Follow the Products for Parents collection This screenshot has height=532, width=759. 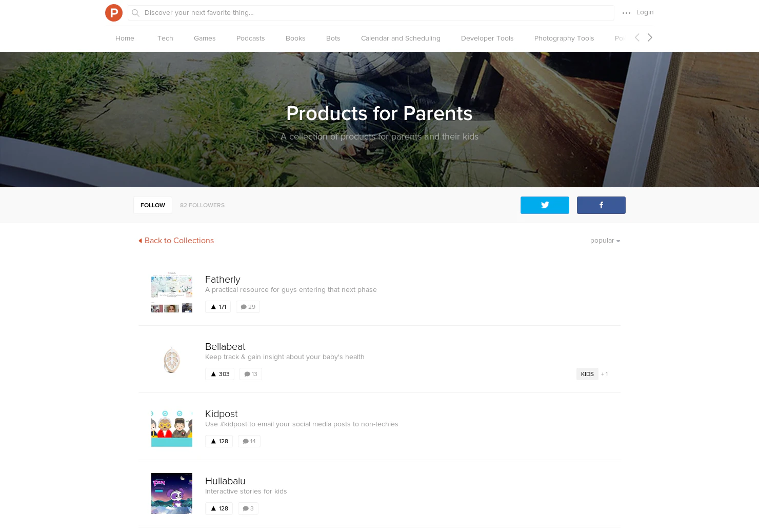(x=152, y=205)
